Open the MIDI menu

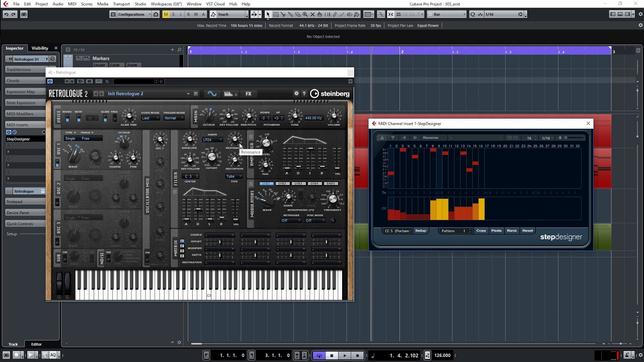tap(72, 4)
